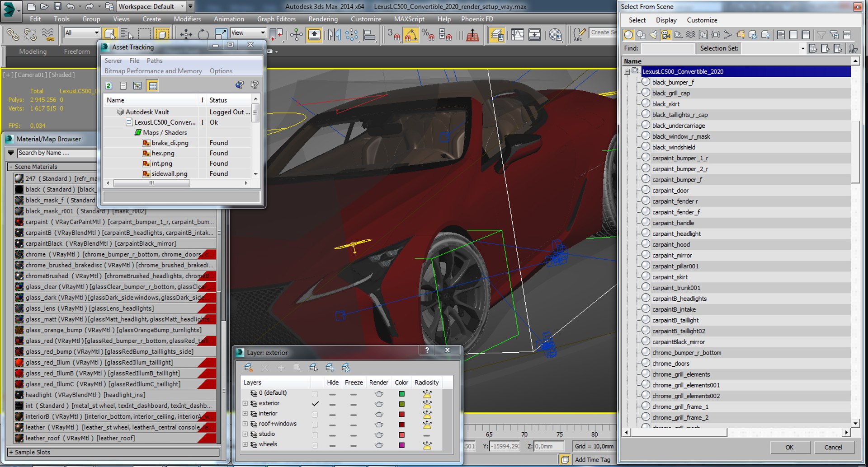Click the Bind to Space Warp tool

47,34
